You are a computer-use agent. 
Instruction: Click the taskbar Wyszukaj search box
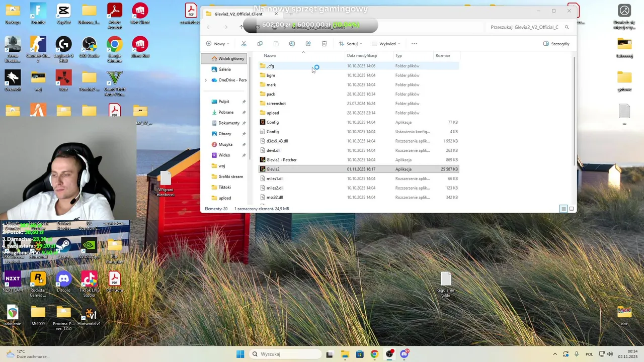pos(285,354)
